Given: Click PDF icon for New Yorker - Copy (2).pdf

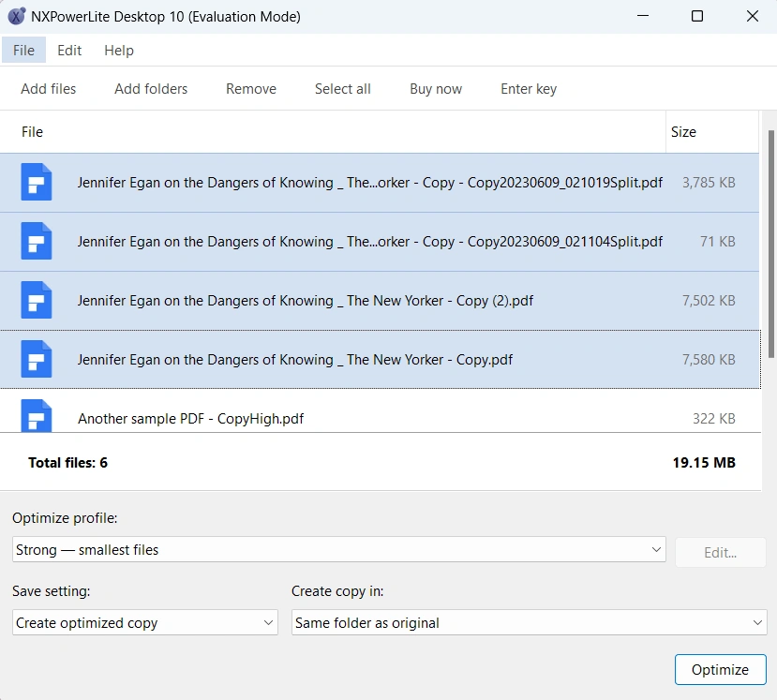Looking at the screenshot, I should tap(37, 300).
